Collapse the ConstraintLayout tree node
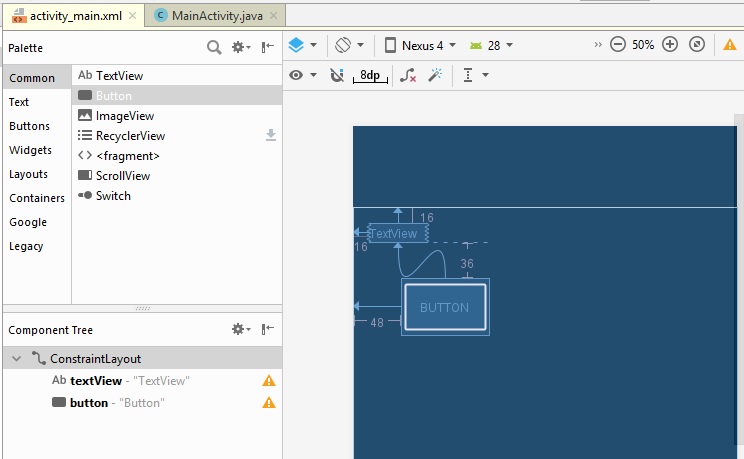Screen dimensions: 744x459 17,358
